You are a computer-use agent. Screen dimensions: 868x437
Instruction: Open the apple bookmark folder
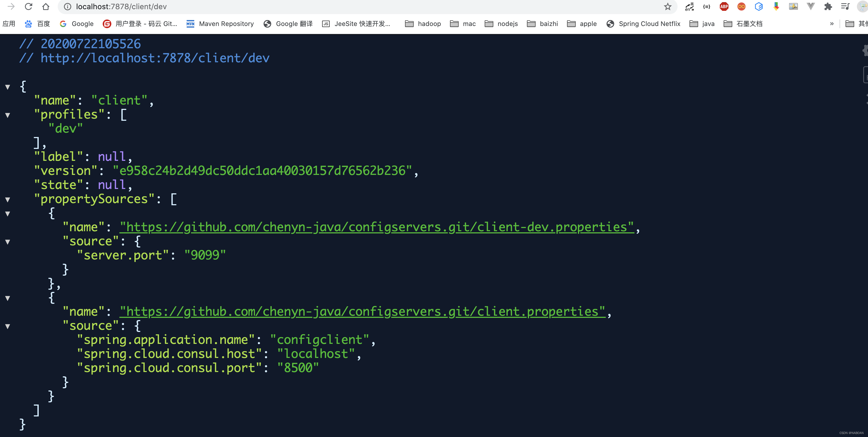pos(582,24)
